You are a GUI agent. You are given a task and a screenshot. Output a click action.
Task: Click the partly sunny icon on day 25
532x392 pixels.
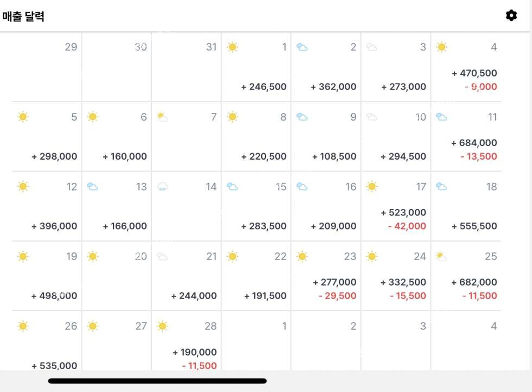pos(441,256)
